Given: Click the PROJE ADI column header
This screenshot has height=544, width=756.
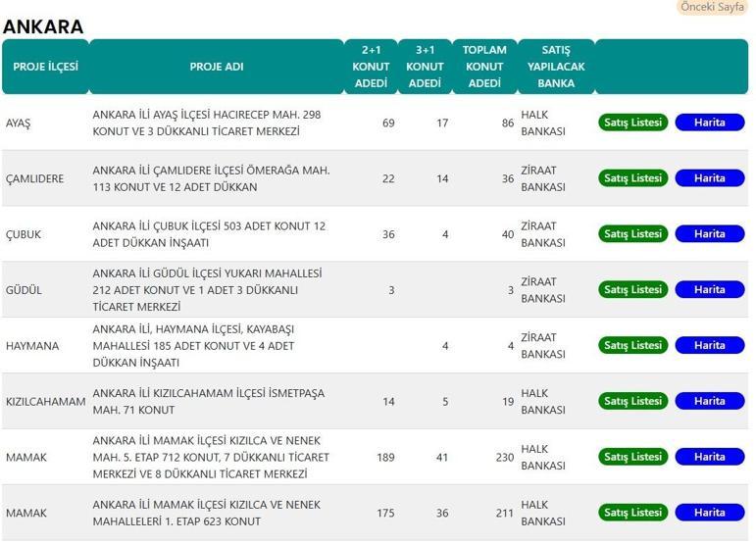Looking at the screenshot, I should (217, 67).
